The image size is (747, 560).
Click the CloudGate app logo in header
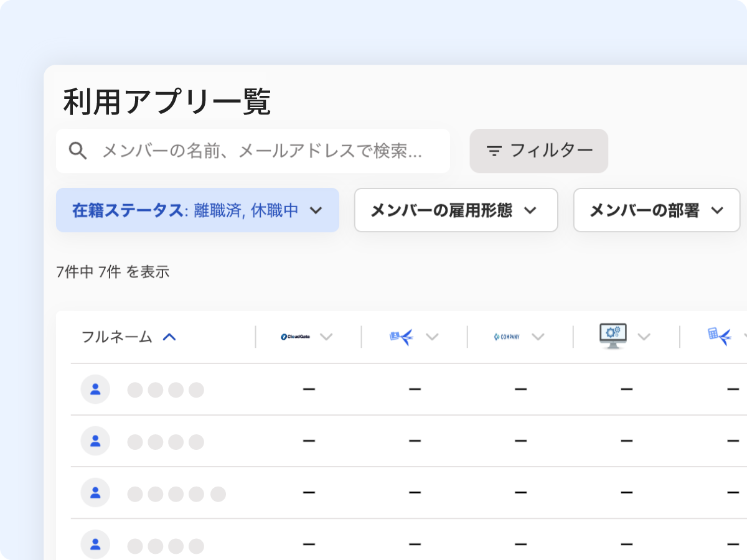pyautogui.click(x=295, y=337)
